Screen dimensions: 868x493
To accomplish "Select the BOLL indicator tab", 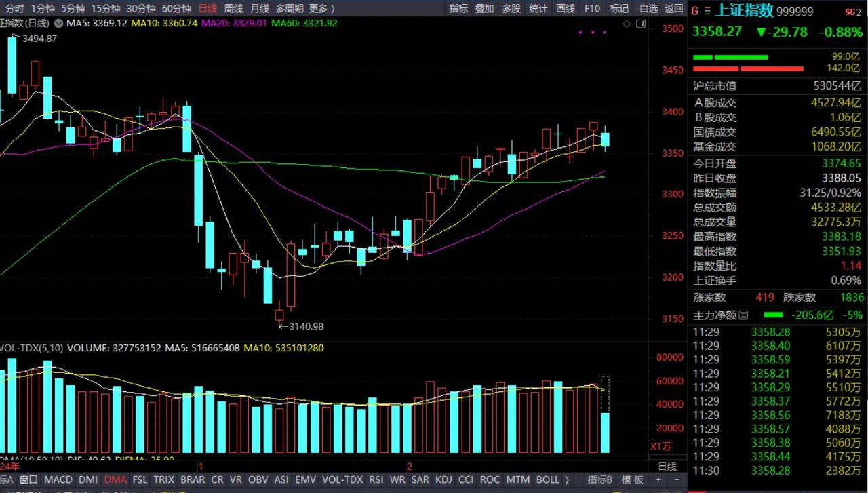I will (548, 479).
